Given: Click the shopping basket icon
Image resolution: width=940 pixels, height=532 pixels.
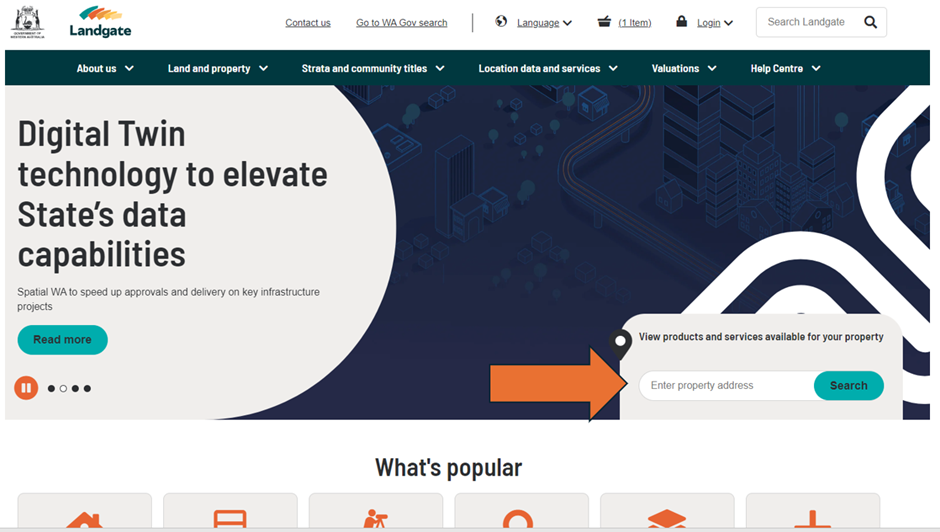Looking at the screenshot, I should coord(604,22).
